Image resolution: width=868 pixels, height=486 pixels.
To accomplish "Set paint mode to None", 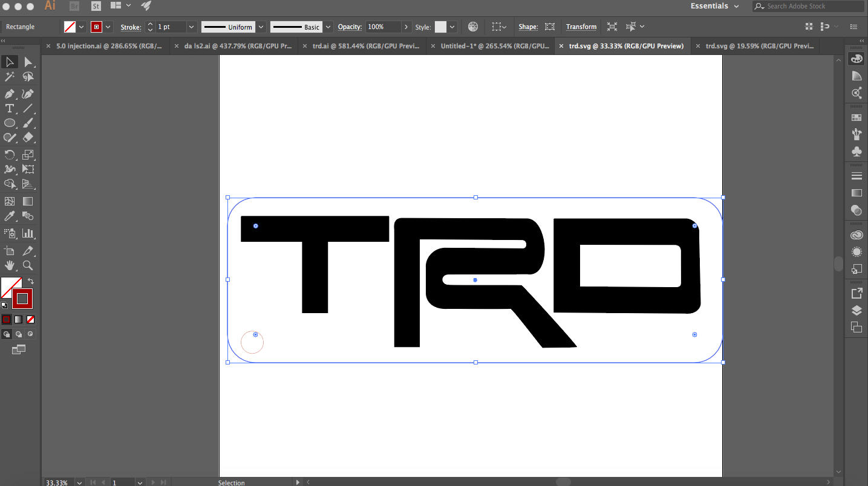I will tap(30, 319).
